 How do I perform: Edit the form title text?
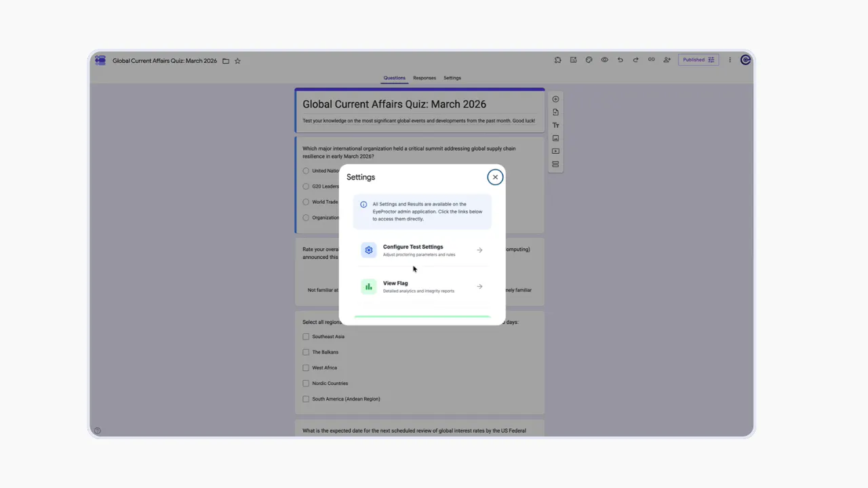(394, 104)
